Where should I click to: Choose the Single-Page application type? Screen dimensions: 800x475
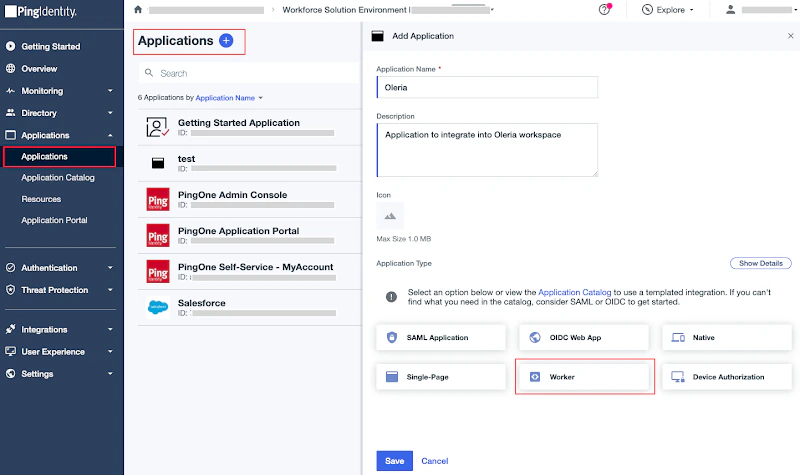point(441,377)
